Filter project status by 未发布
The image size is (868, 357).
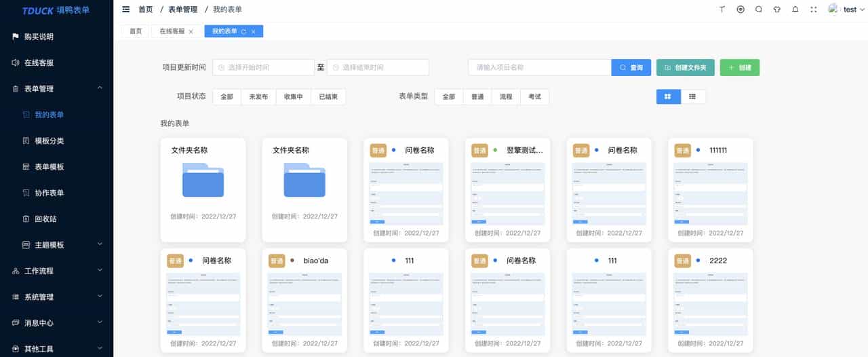click(x=258, y=97)
